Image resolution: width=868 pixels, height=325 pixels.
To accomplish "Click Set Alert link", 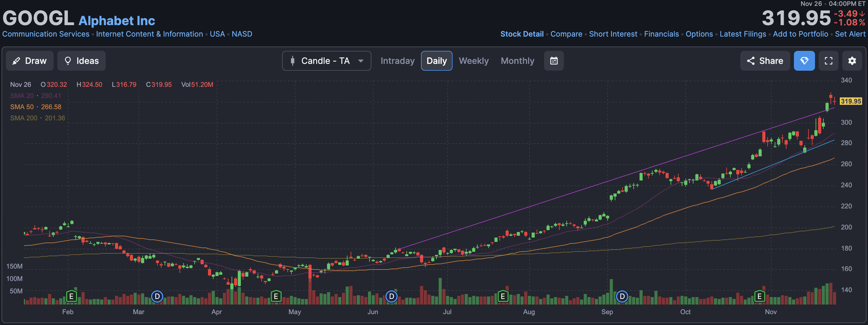I will 850,34.
